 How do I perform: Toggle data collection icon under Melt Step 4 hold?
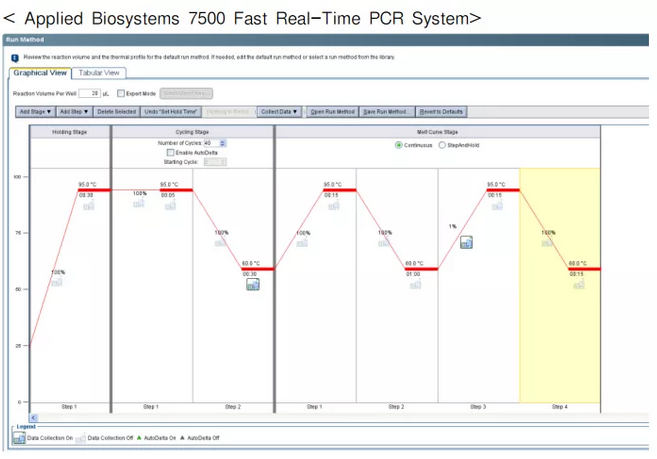point(579,285)
